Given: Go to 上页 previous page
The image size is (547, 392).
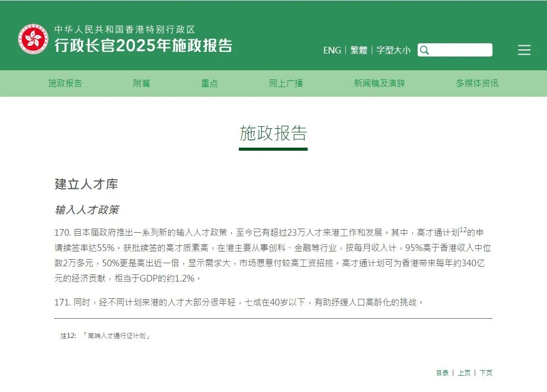Looking at the screenshot, I should tap(464, 373).
